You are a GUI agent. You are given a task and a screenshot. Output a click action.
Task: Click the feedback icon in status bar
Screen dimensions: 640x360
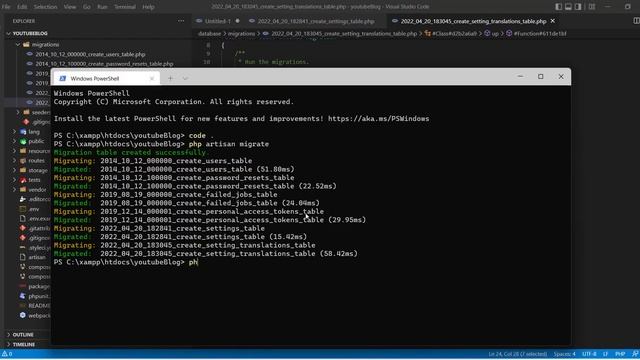click(x=635, y=354)
